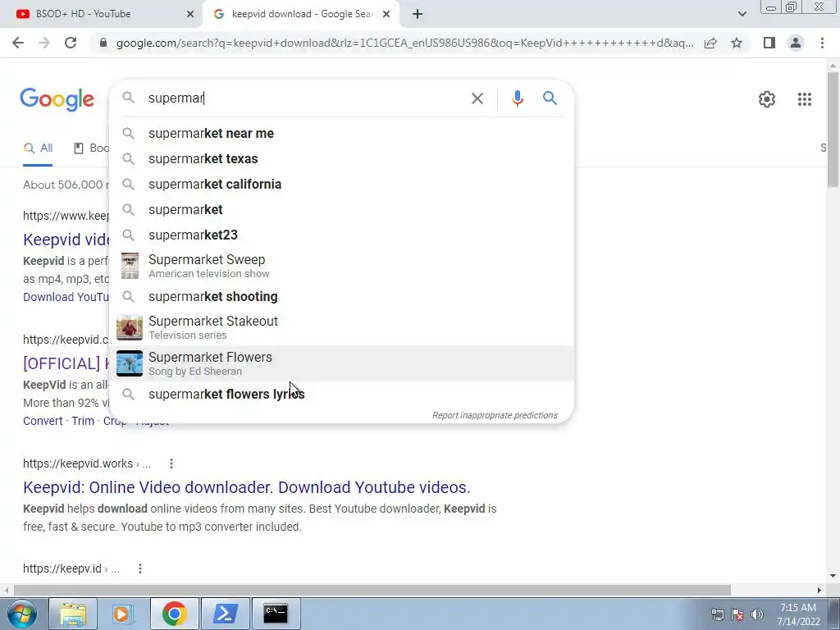
Task: Open Windows Media Player from taskbar
Action: click(123, 614)
